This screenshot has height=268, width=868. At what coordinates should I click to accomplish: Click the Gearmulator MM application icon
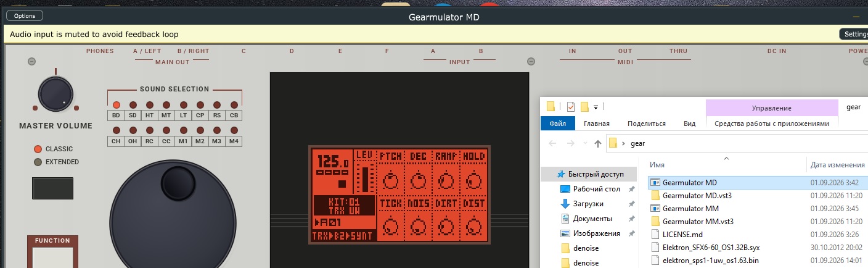coord(656,209)
